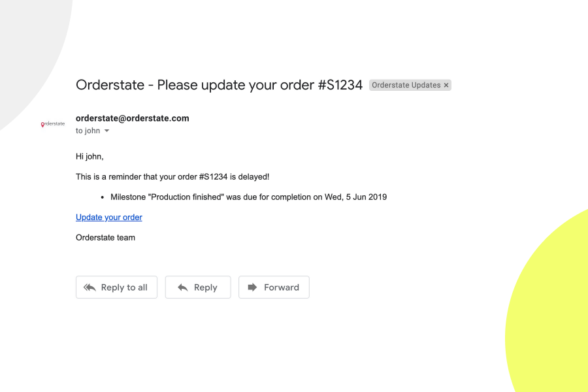
Task: Remove the Orderstate Updates label
Action: [x=446, y=85]
